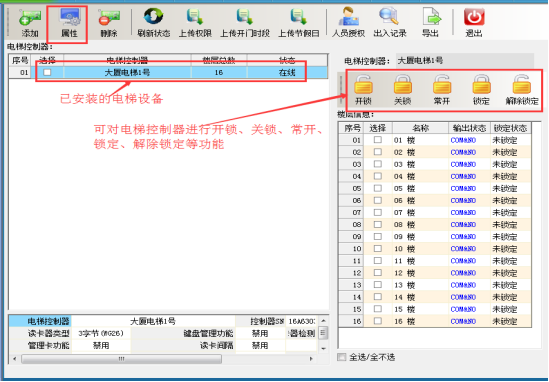The width and height of the screenshot is (549, 382).
Task: Select the 大厦电梯1号 controller row name
Action: [127, 72]
